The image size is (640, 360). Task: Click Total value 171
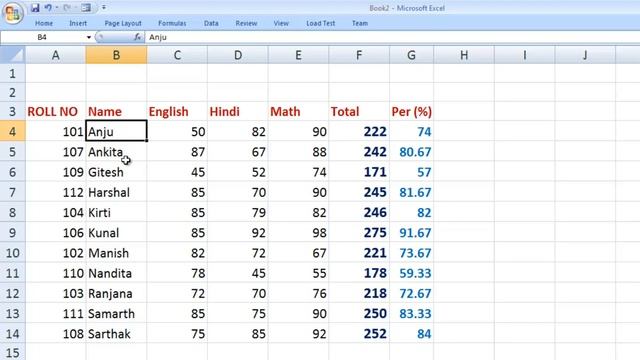coord(359,172)
